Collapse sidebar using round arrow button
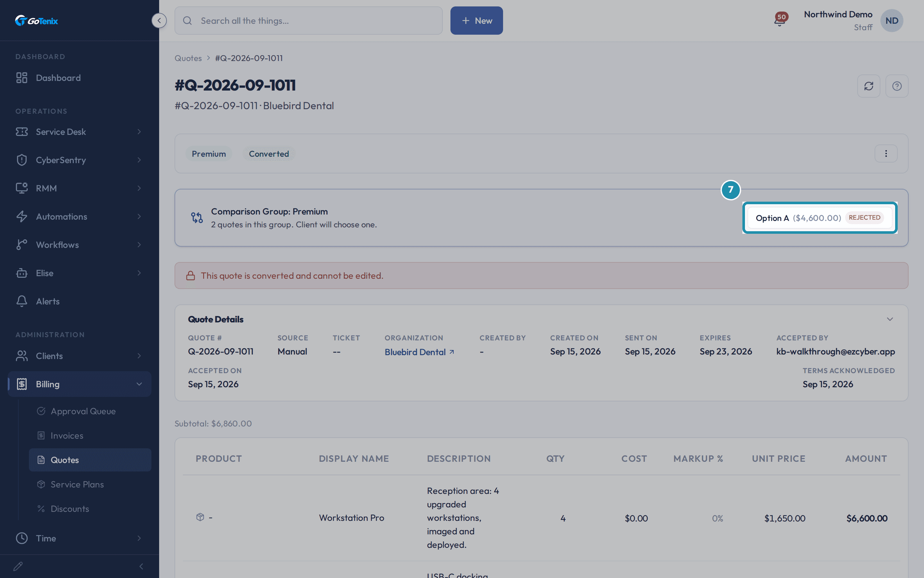924x578 pixels. (159, 21)
